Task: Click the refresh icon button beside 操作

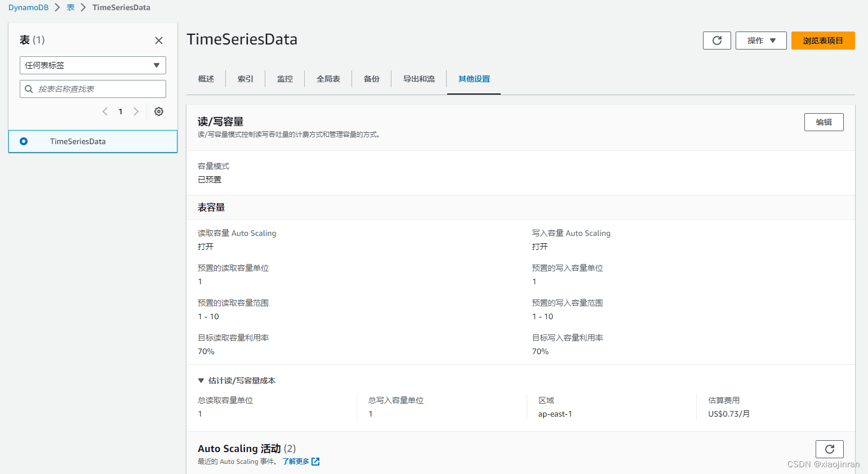Action: [x=716, y=41]
